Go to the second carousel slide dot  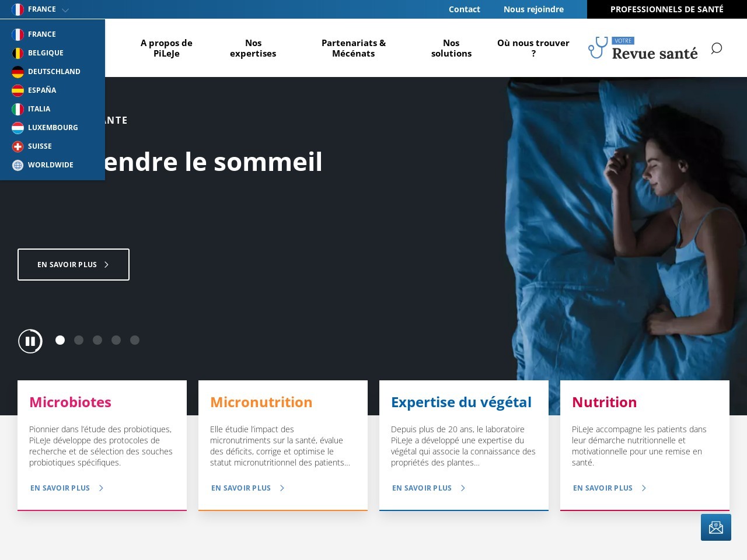pos(79,340)
